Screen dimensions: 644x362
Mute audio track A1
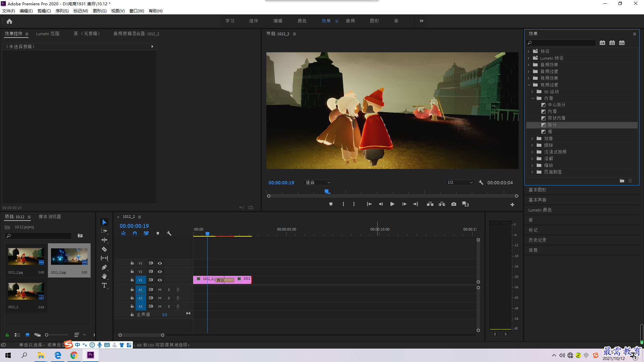click(x=160, y=290)
